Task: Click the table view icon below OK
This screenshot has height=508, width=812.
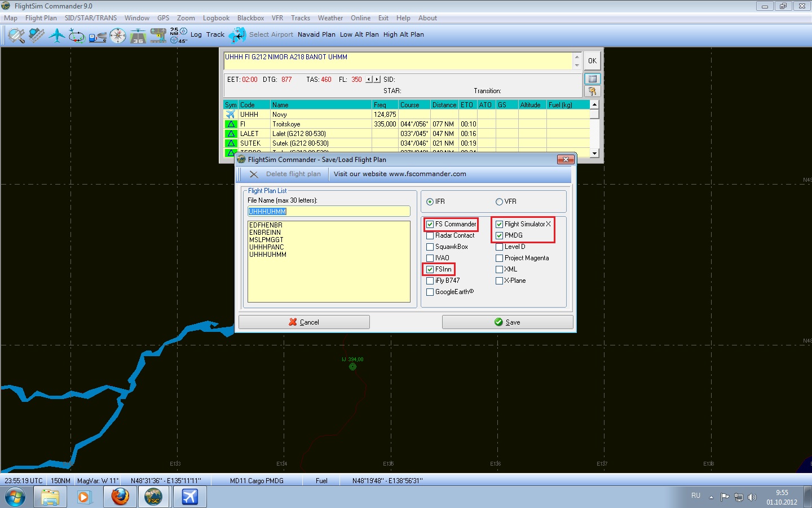Action: click(592, 79)
